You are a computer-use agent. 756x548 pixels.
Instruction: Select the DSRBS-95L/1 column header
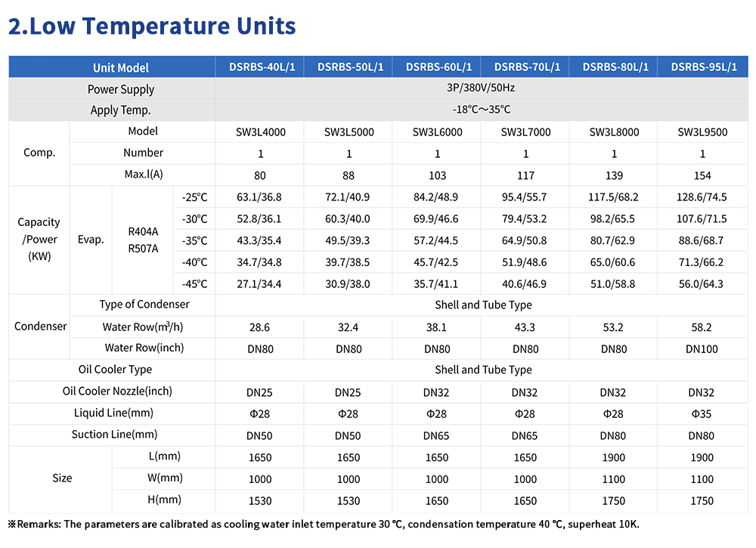(704, 67)
